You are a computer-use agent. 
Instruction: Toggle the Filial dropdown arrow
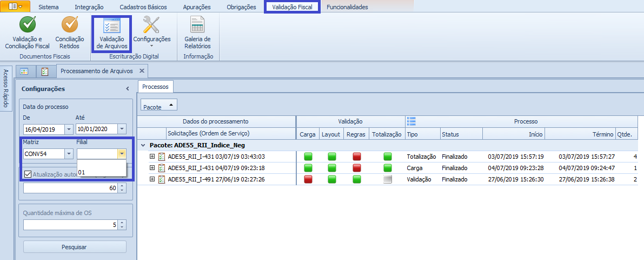tap(122, 154)
